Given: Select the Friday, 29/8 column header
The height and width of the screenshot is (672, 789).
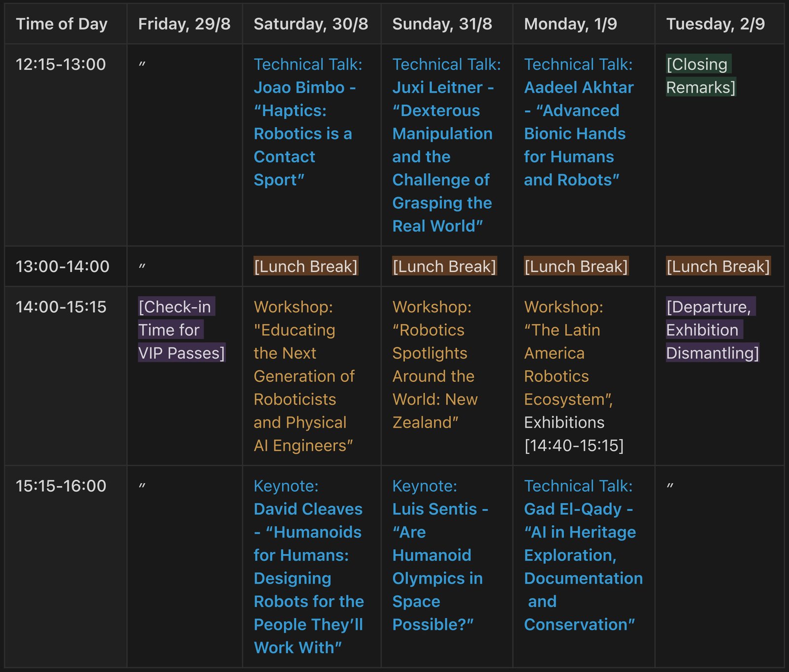Looking at the screenshot, I should 184,24.
